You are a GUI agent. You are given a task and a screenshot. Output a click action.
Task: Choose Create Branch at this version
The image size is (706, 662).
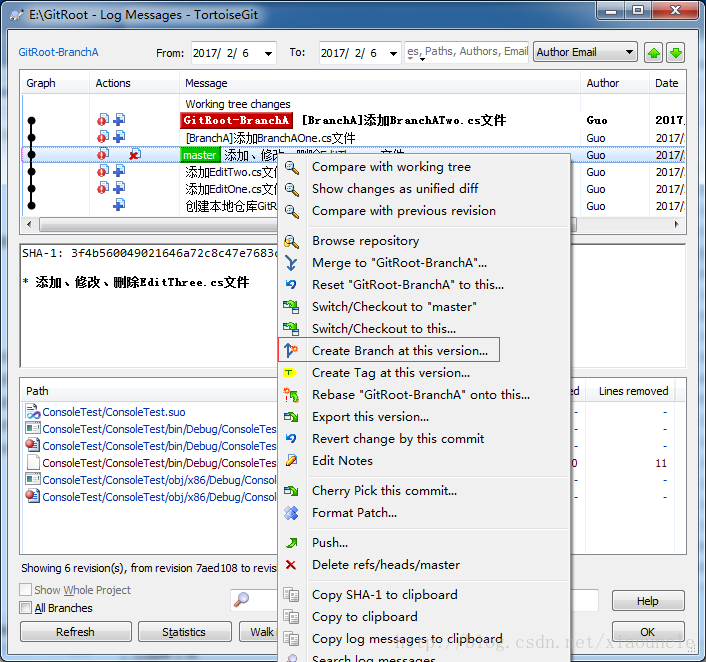(x=400, y=350)
